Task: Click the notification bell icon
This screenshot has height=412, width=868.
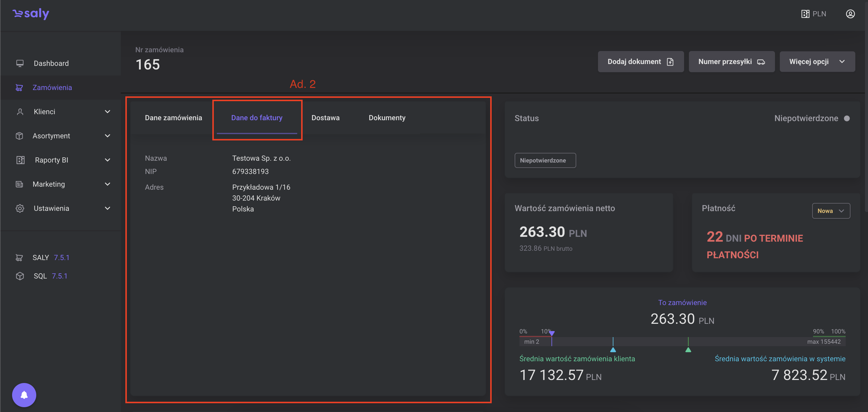Action: tap(24, 395)
